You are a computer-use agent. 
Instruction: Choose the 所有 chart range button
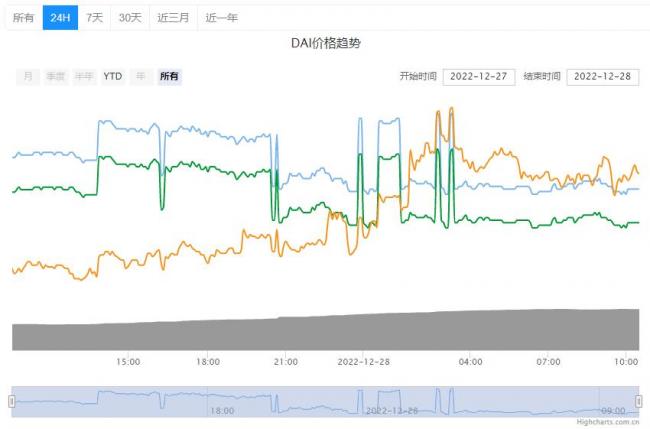pyautogui.click(x=169, y=77)
